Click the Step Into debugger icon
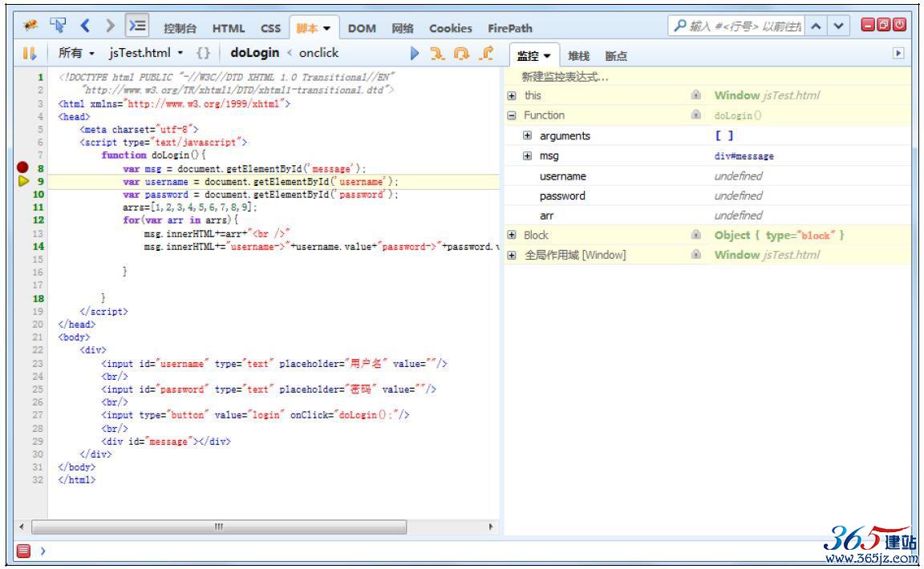 point(437,54)
